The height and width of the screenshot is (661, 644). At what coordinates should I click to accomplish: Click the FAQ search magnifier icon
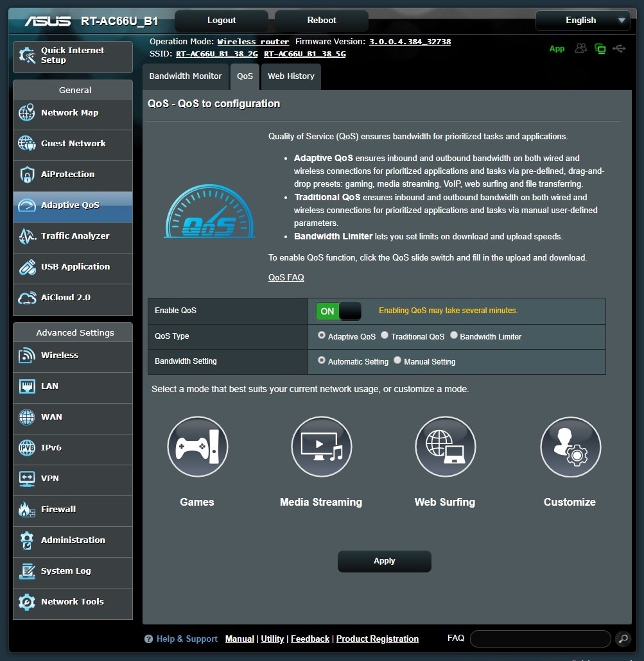click(x=623, y=639)
